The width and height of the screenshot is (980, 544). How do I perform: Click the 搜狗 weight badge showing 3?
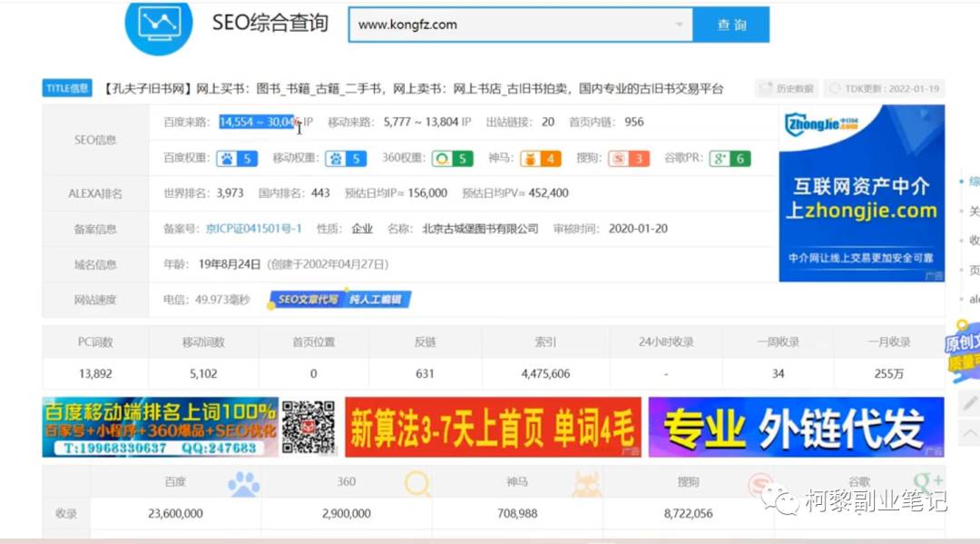point(629,159)
